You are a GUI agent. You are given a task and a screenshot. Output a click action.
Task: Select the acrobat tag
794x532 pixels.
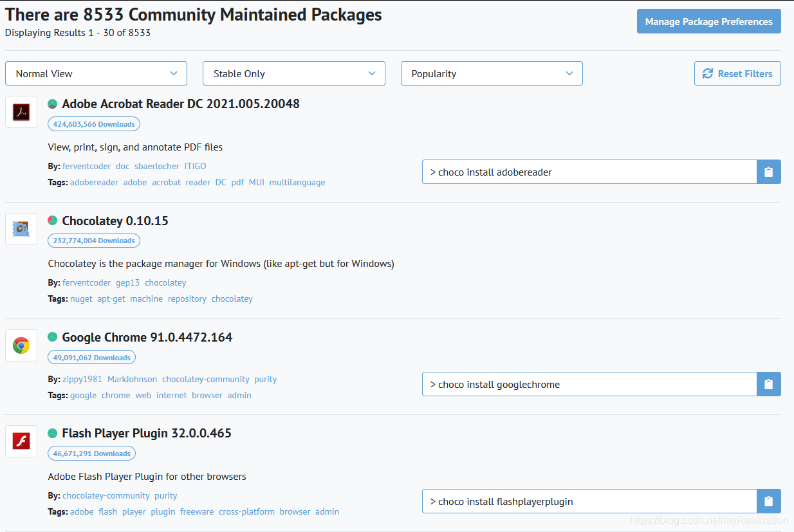[167, 182]
